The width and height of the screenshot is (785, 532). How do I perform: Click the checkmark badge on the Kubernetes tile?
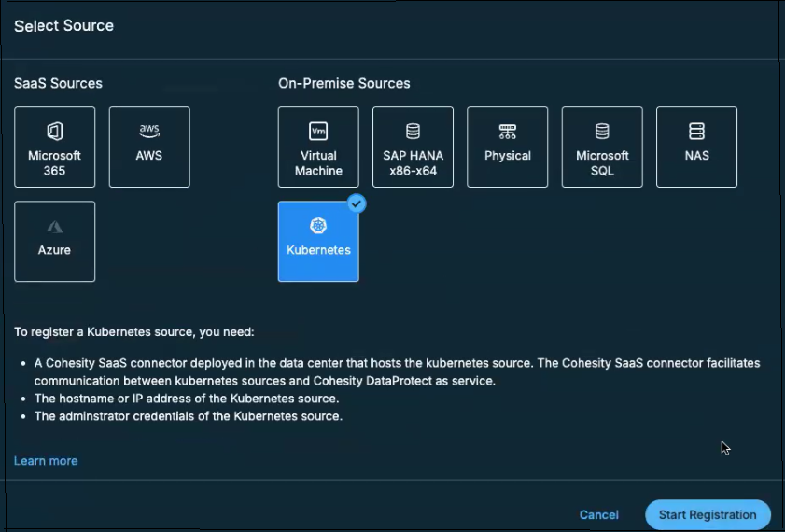pos(357,203)
